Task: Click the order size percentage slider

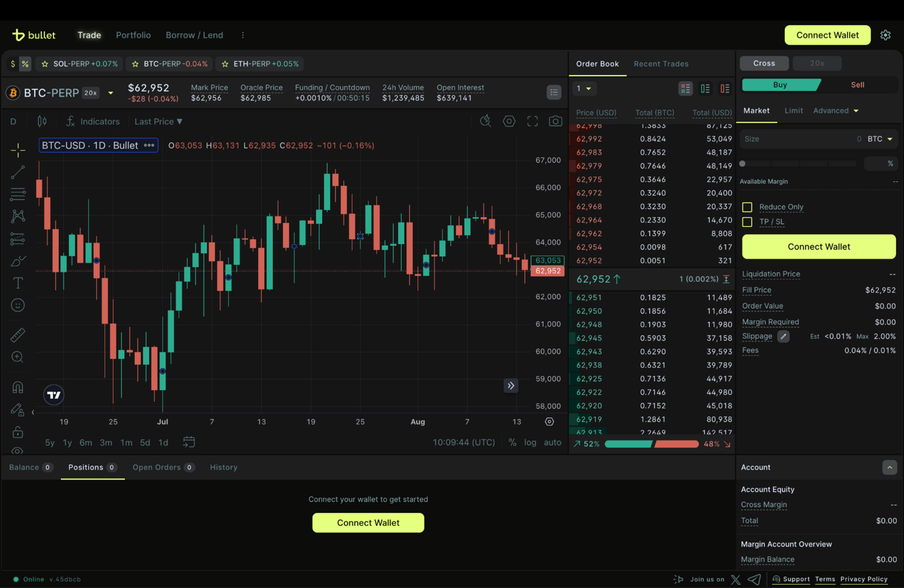Action: pyautogui.click(x=799, y=164)
